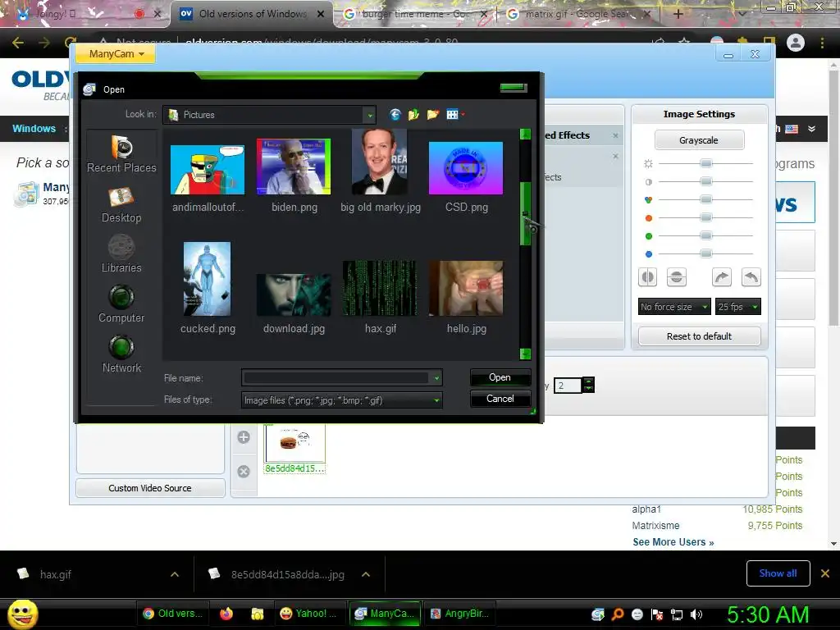
Task: Go to Recent Places in sidebar
Action: (x=121, y=153)
